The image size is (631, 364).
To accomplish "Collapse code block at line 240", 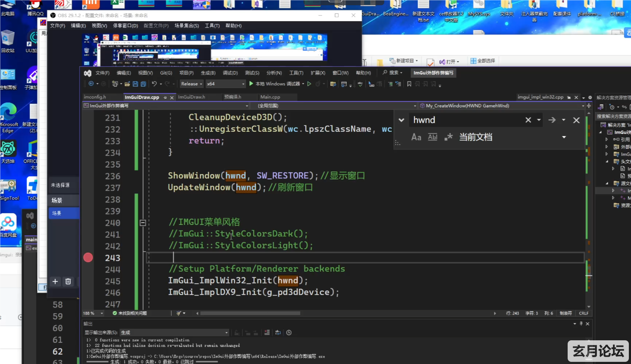I will point(143,223).
